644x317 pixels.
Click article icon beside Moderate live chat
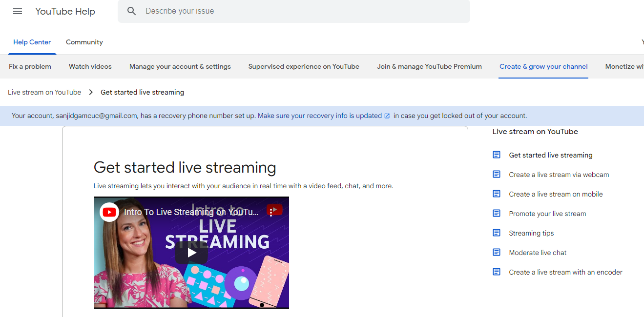click(497, 252)
